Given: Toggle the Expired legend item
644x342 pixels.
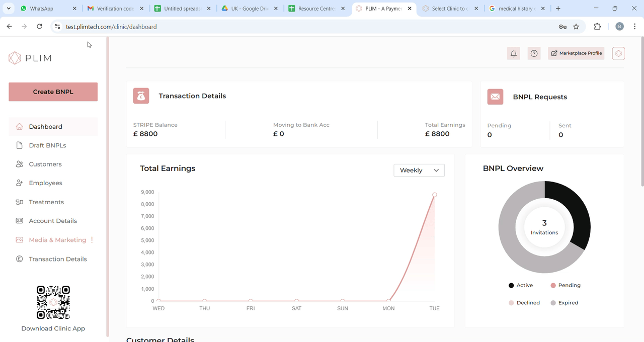Looking at the screenshot, I should (x=564, y=303).
